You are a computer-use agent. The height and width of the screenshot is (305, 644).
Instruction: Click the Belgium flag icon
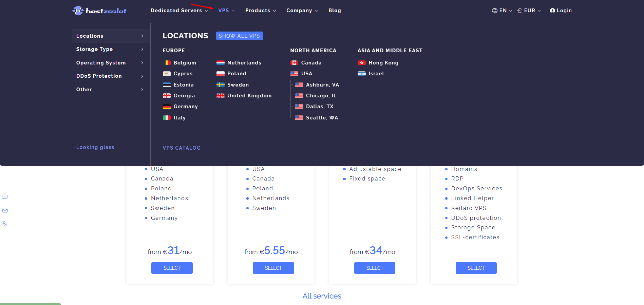pyautogui.click(x=167, y=63)
